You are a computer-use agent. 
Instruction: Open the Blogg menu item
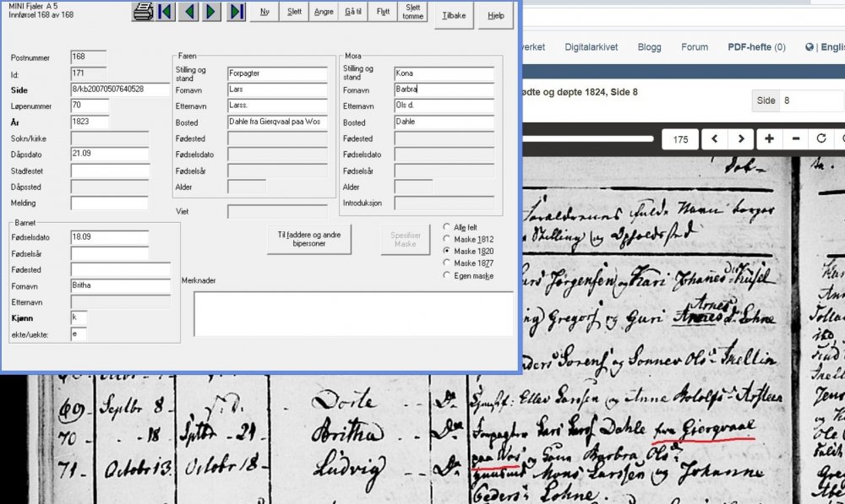click(x=649, y=47)
